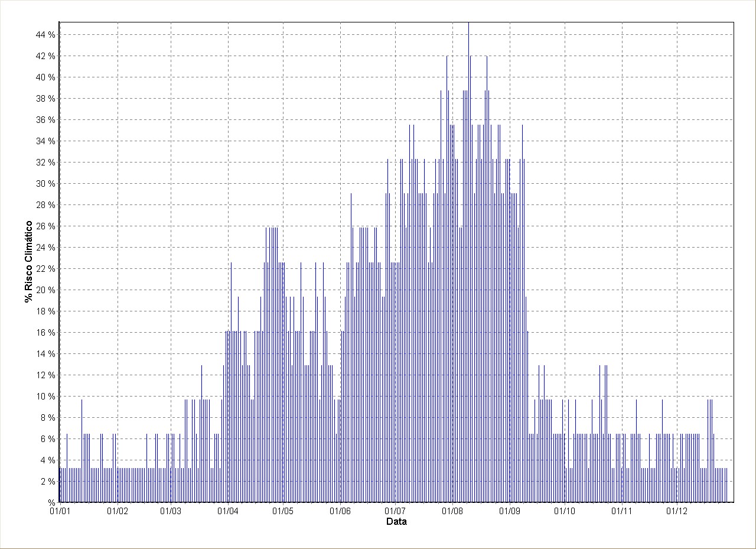Viewport: 756px width, 549px height.
Task: Click the '01/11' date tick label
Action: 622,511
